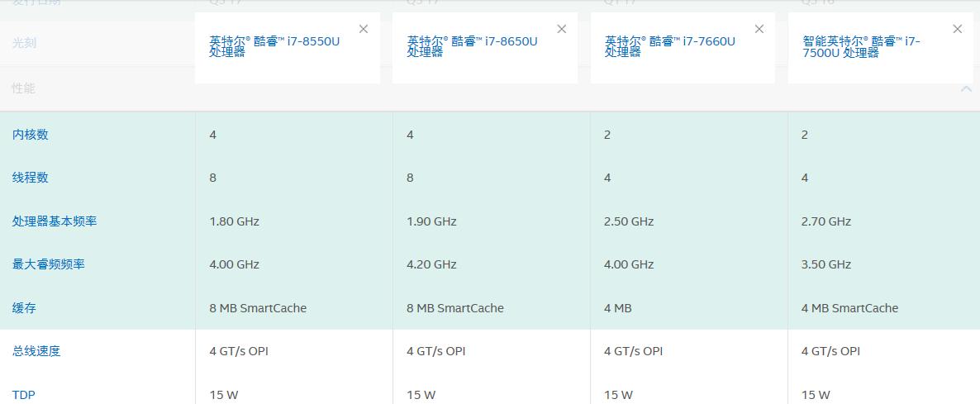Image resolution: width=980 pixels, height=404 pixels.
Task: Open the 最大睿频频率 definition label
Action: click(x=49, y=264)
